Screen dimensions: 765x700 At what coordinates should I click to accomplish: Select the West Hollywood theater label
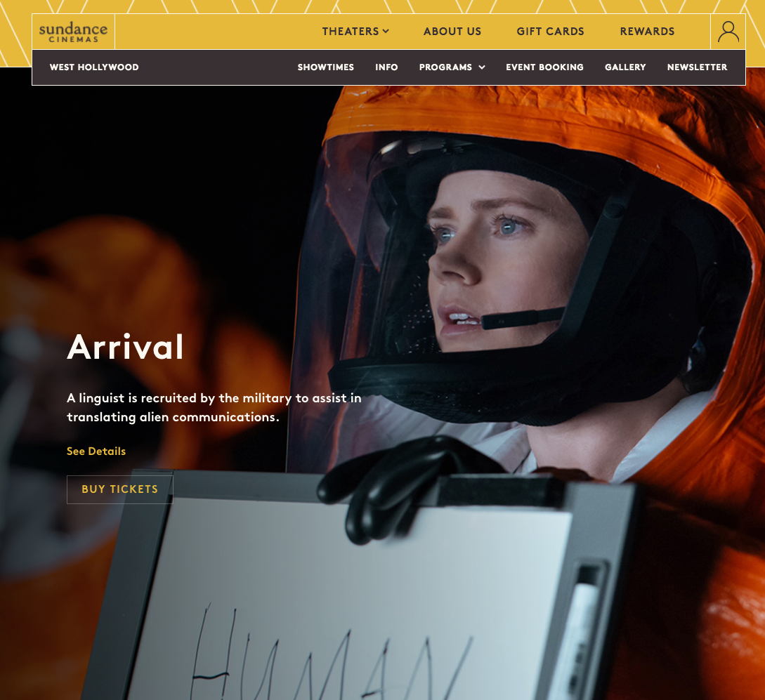pyautogui.click(x=94, y=67)
